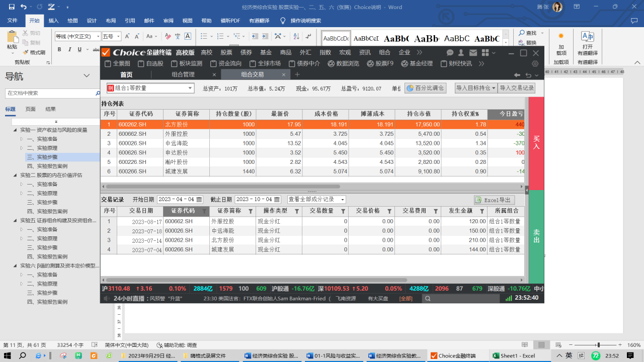
Task: Click the 导入交易记录 button
Action: [x=517, y=88]
